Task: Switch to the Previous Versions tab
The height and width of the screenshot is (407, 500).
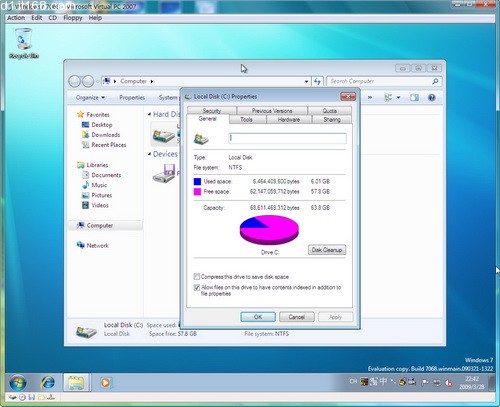Action: tap(272, 111)
